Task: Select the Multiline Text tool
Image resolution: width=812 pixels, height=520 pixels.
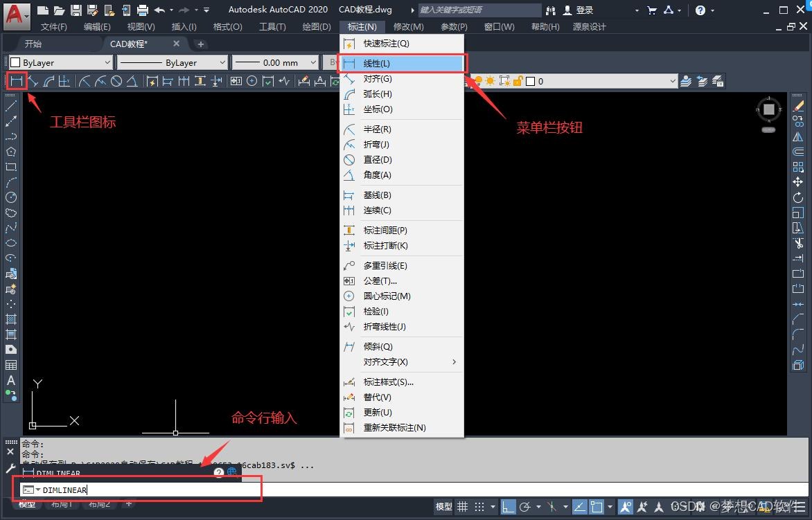Action: point(11,380)
